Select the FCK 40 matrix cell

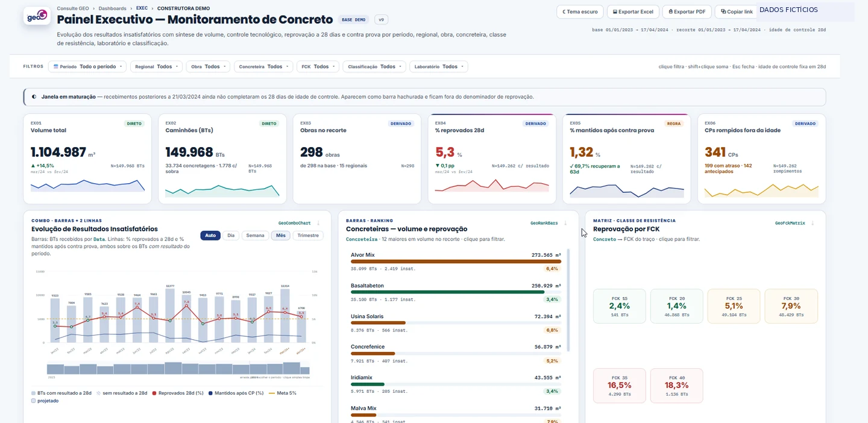[x=677, y=386]
